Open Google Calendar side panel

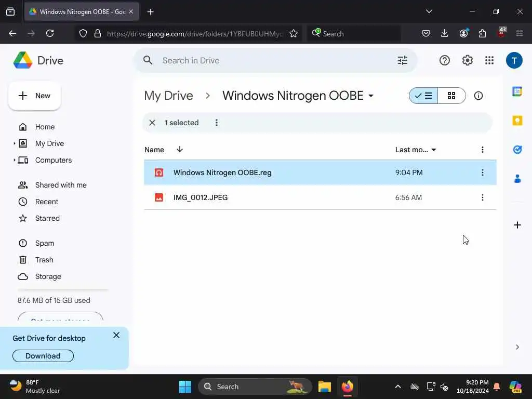517,91
